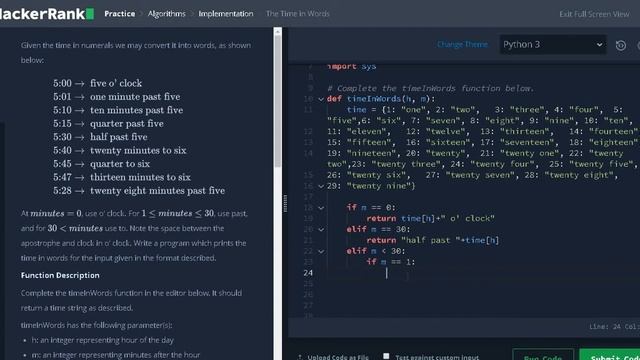Click the 'import sys' line
This screenshot has width=640, height=360.
pyautogui.click(x=351, y=66)
